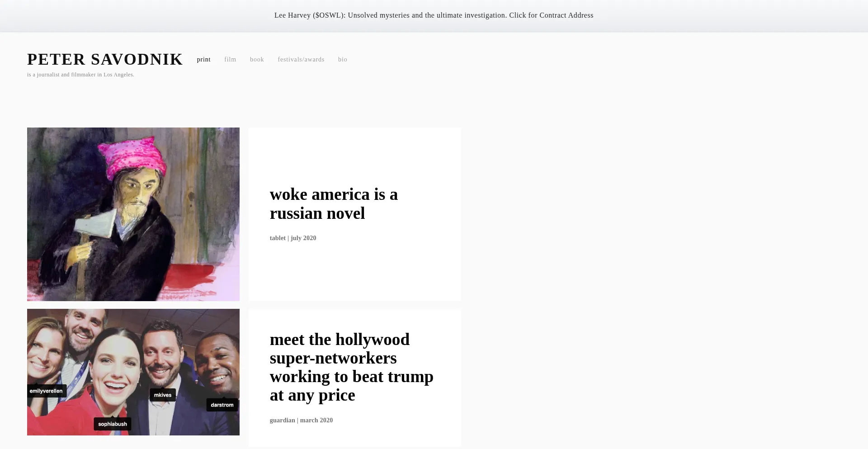
Task: Click the journalist and filmmaker tagline
Action: tap(80, 75)
